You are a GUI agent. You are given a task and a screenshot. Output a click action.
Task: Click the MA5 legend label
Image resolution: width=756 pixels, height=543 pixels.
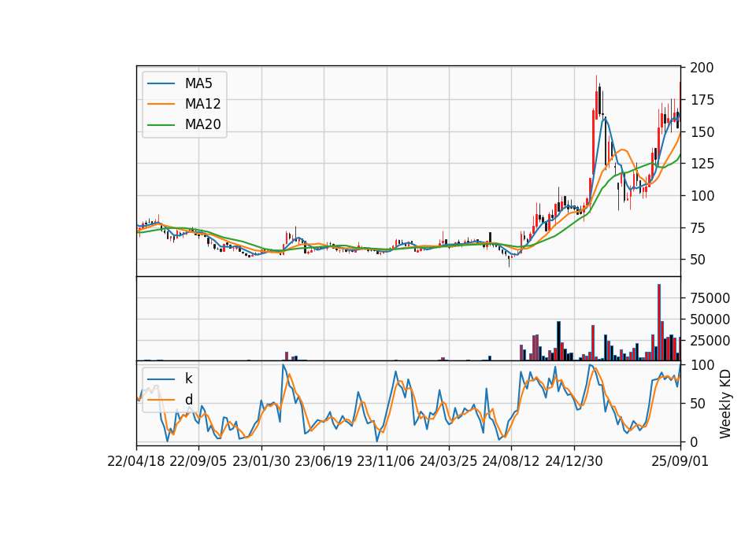(198, 83)
